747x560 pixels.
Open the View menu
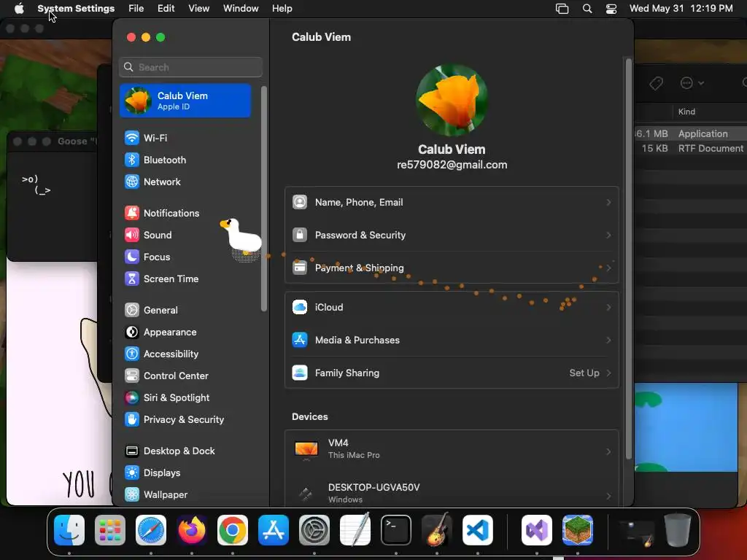coord(198,9)
